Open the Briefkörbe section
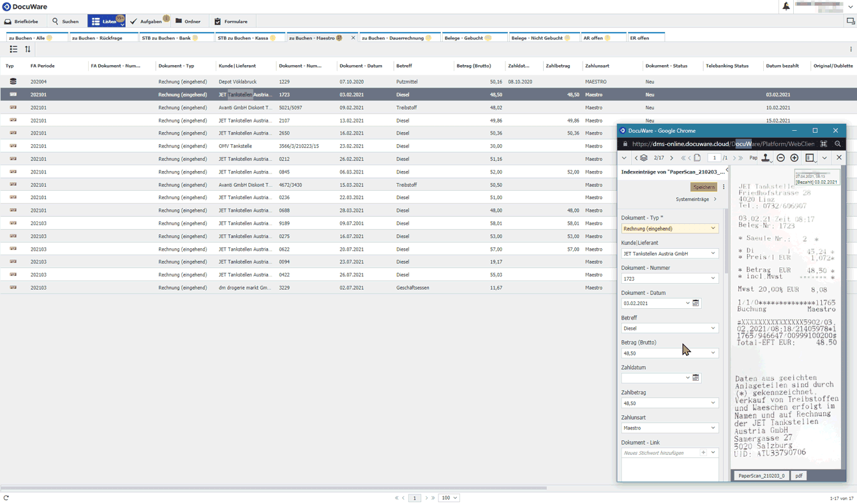 pos(22,22)
